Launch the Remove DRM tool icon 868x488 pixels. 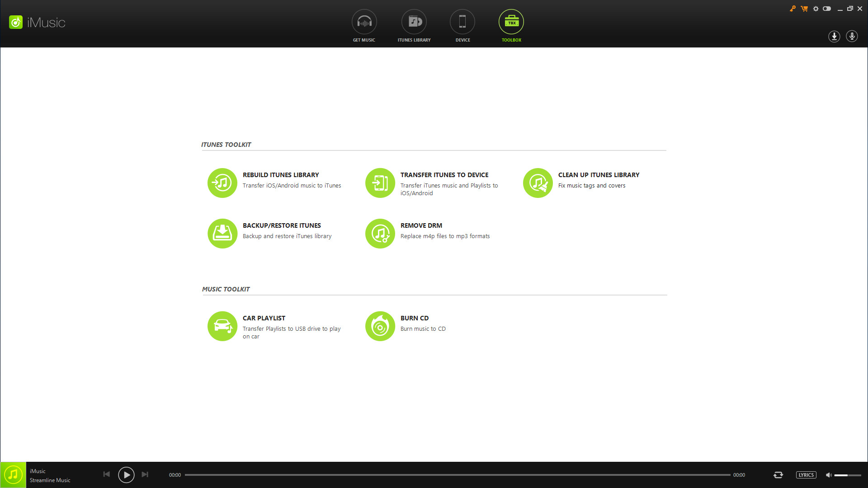380,234
